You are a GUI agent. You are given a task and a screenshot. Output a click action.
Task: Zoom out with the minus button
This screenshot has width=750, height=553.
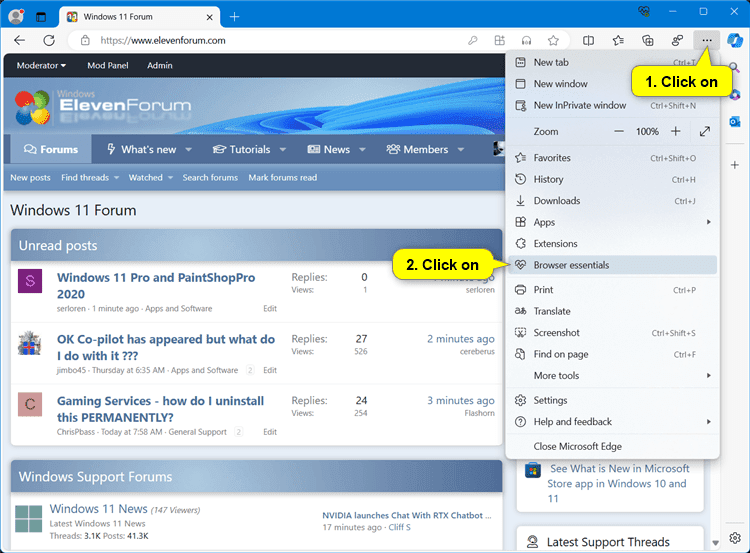(x=619, y=131)
